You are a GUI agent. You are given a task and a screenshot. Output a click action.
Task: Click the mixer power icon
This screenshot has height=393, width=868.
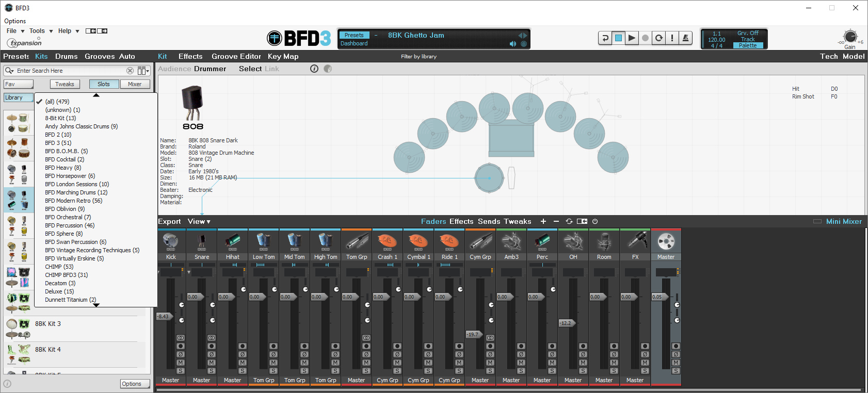pos(594,221)
